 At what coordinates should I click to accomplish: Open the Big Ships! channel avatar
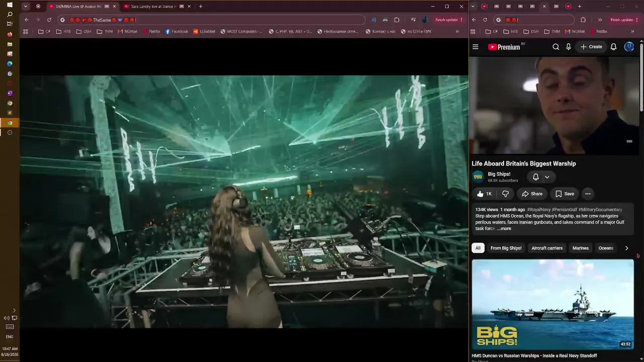(478, 177)
